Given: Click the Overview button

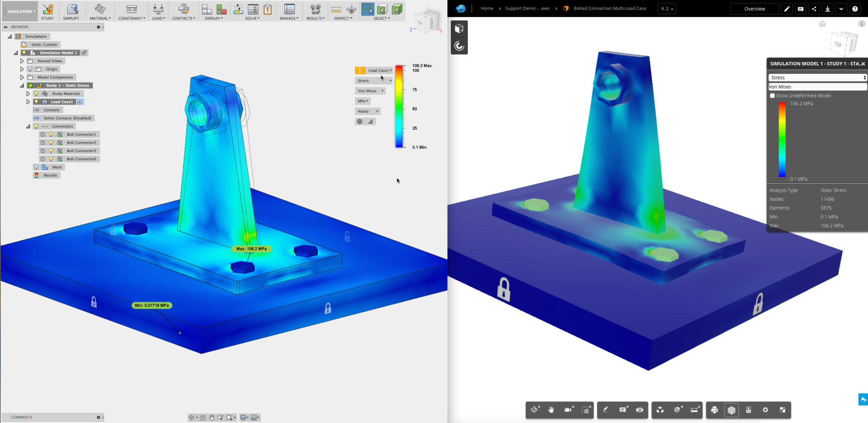Looking at the screenshot, I should tap(755, 8).
